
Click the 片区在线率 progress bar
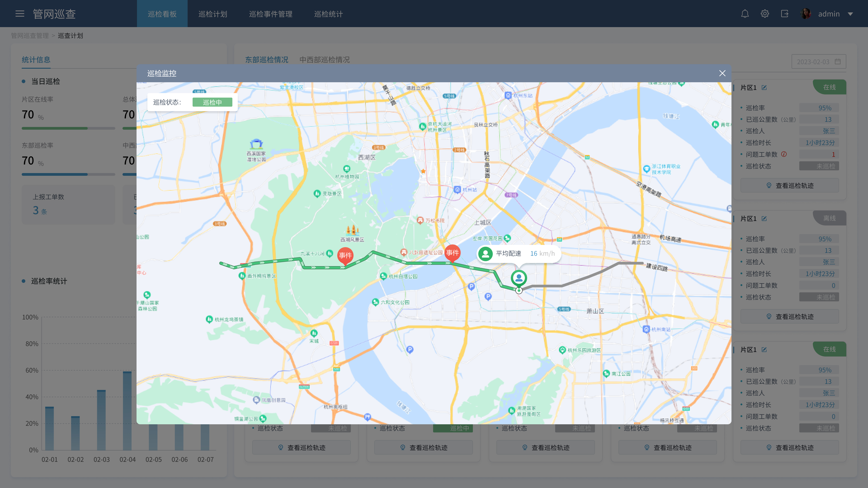[x=68, y=128]
